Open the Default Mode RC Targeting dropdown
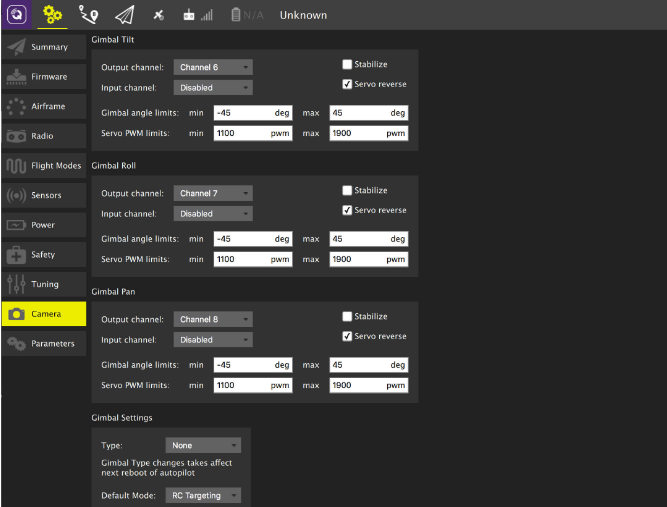 click(x=203, y=495)
